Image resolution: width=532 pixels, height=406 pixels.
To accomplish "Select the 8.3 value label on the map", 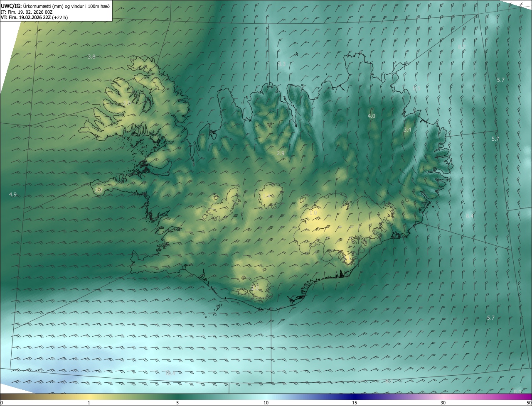I will pyautogui.click(x=282, y=64).
